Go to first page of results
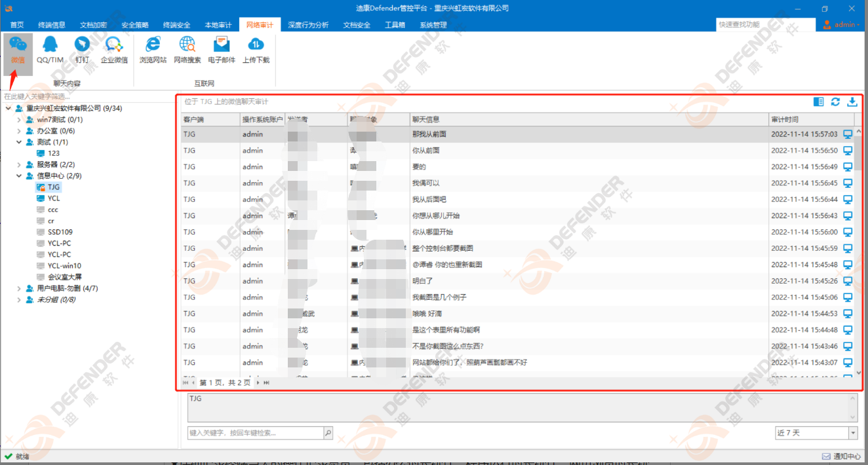The height and width of the screenshot is (465, 868). [186, 382]
